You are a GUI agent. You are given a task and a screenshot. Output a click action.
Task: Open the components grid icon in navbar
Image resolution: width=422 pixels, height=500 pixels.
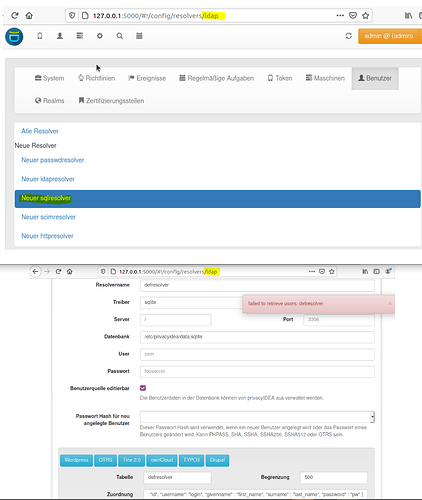click(139, 36)
